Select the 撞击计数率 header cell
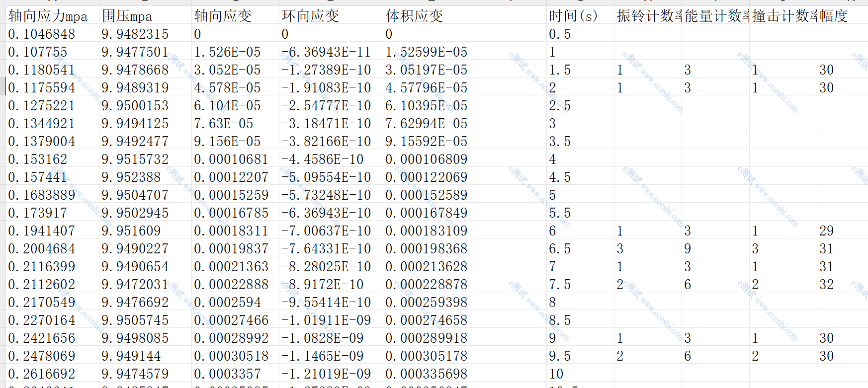The image size is (868, 388). (783, 15)
